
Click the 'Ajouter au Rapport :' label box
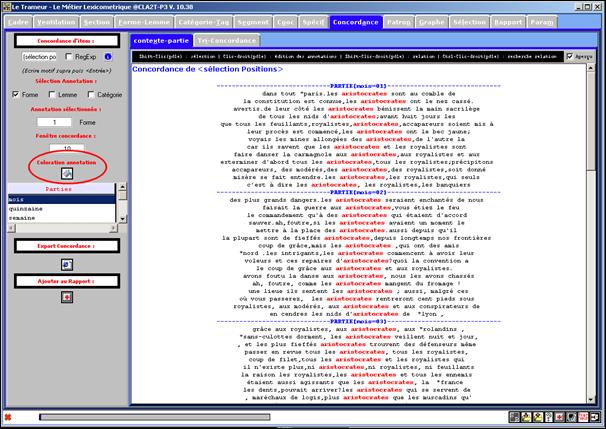click(x=66, y=281)
